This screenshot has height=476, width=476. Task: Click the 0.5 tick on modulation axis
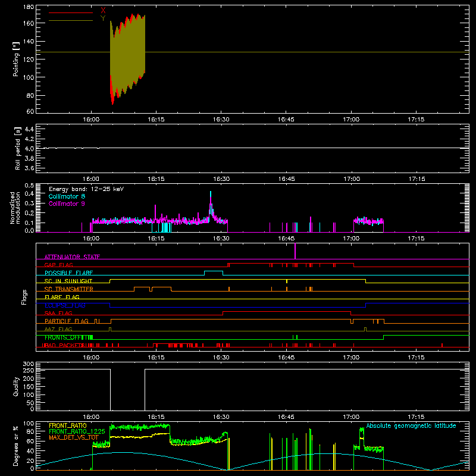click(x=29, y=186)
